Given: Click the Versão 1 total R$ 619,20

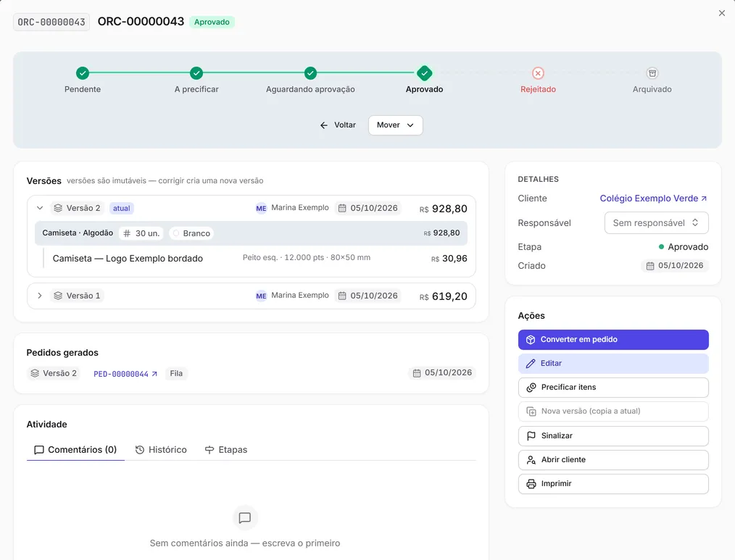Looking at the screenshot, I should pyautogui.click(x=444, y=296).
